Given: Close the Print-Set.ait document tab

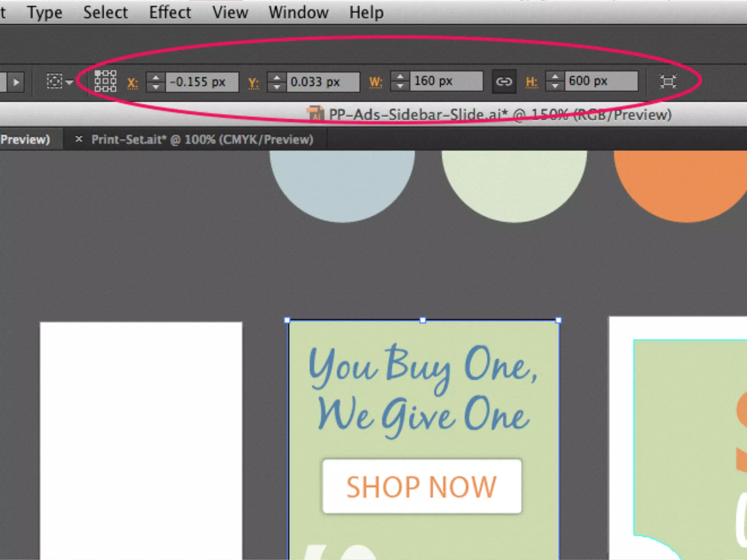Looking at the screenshot, I should pos(78,139).
